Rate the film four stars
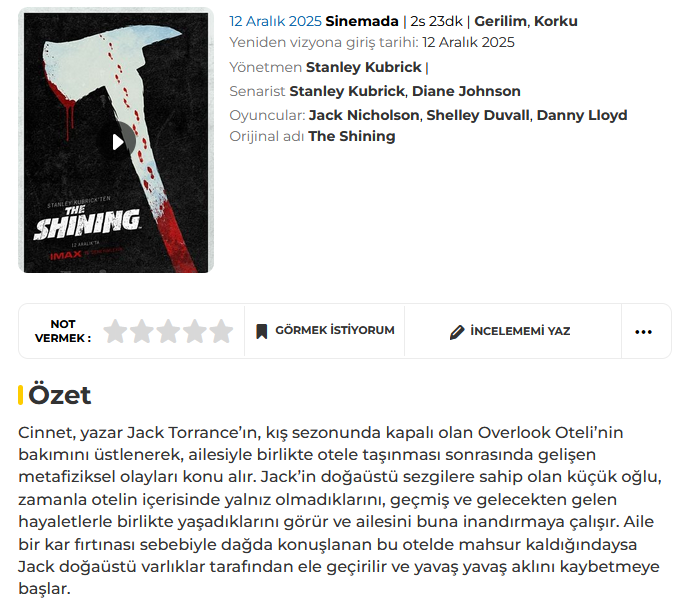 [x=194, y=331]
